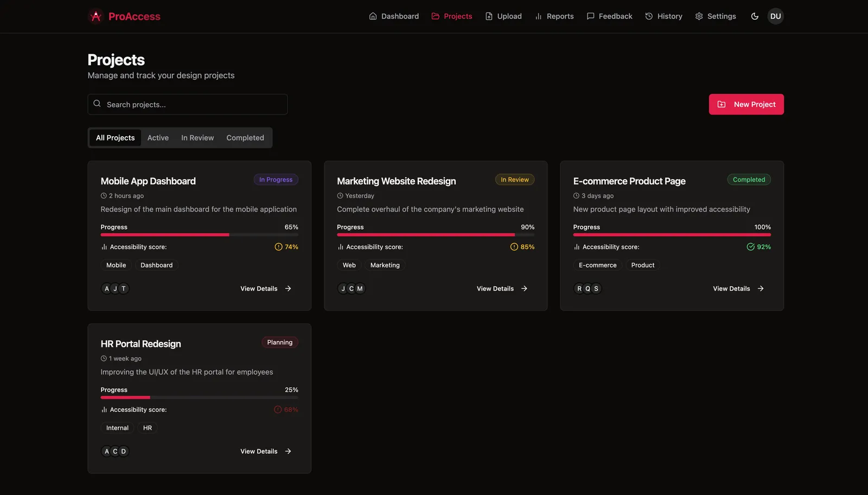
Task: Open the Upload page
Action: (x=503, y=16)
